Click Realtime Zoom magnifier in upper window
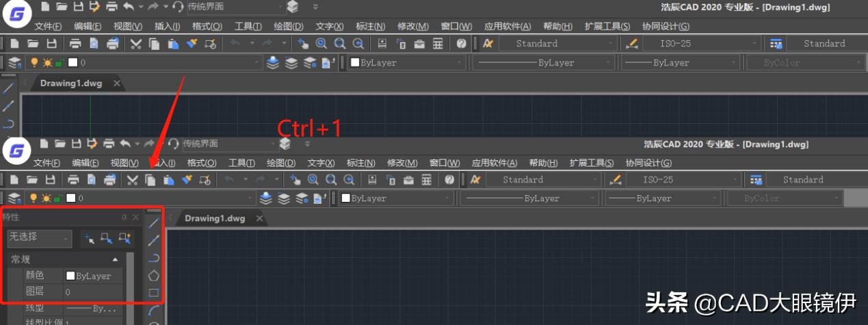This screenshot has width=868, height=325. coord(321,43)
